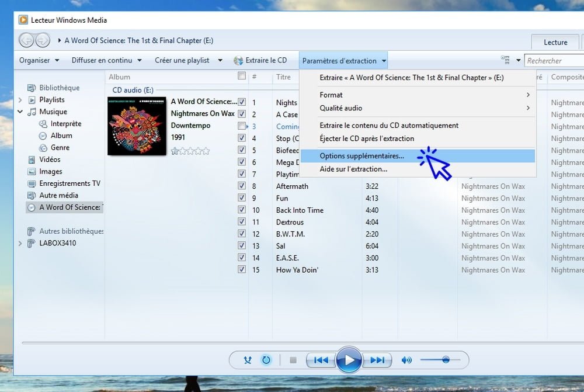Adjust the volume slider
The width and height of the screenshot is (584, 392).
[440, 360]
